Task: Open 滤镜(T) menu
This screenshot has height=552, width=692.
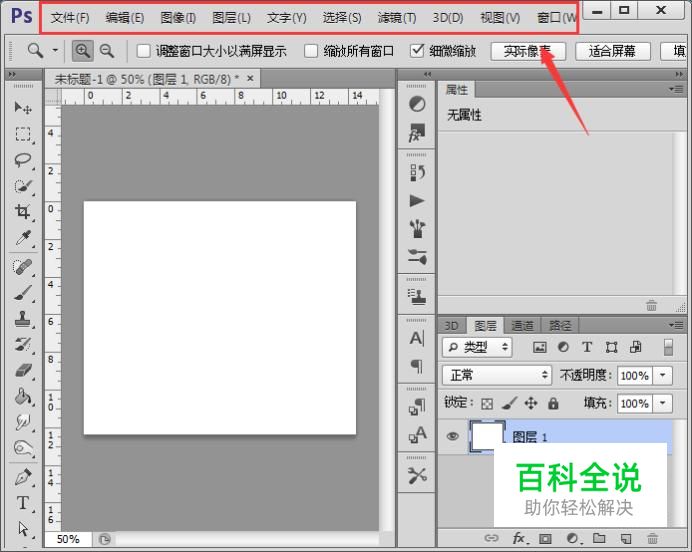Action: [x=397, y=18]
